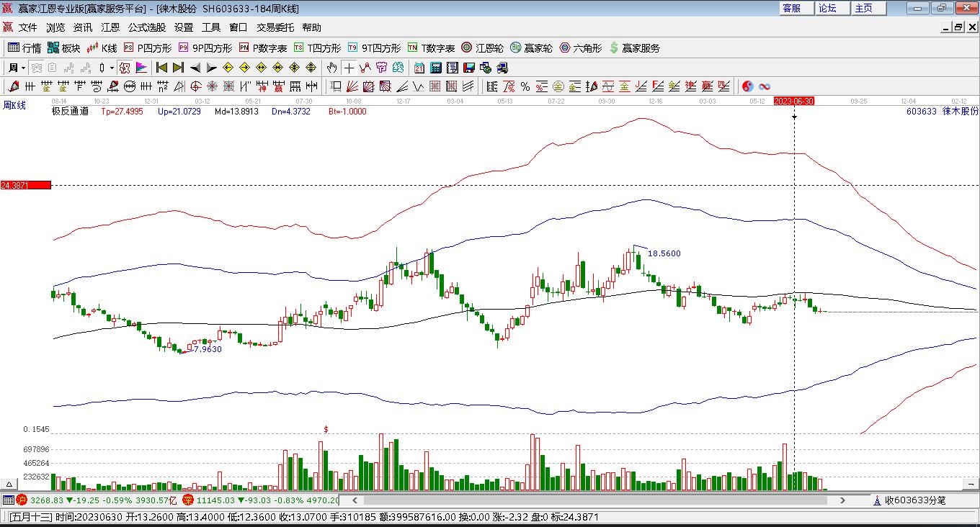980x527 pixels.
Task: Click the 603633 徕木股份 stock name
Action: 942,112
